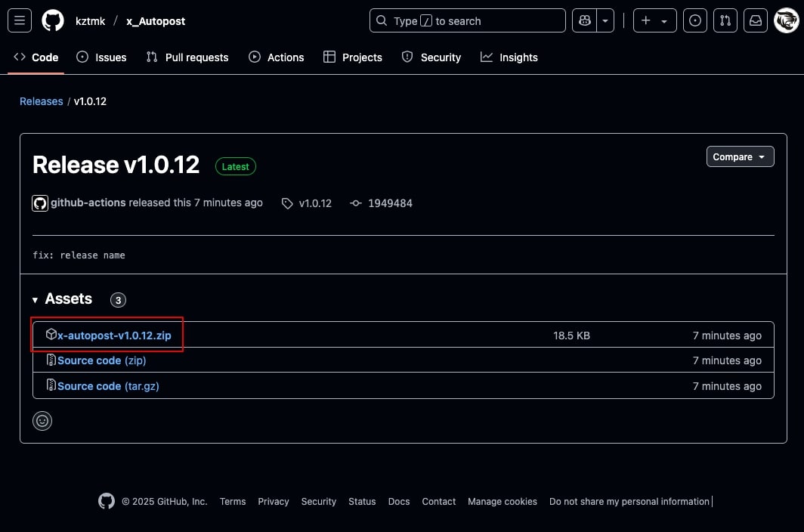
Task: Download Source code (zip)
Action: pyautogui.click(x=101, y=360)
